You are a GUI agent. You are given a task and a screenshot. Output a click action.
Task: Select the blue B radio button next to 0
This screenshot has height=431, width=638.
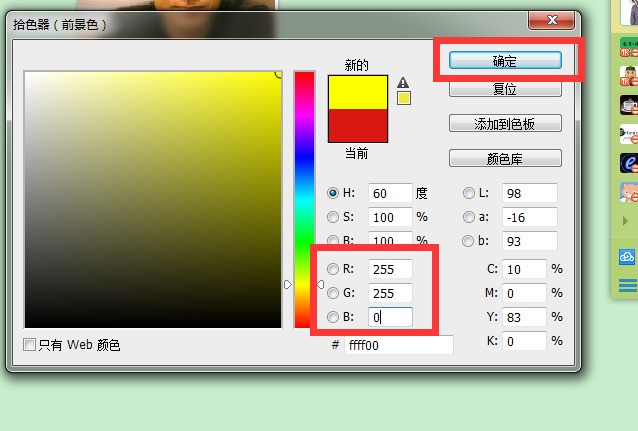[x=333, y=317]
